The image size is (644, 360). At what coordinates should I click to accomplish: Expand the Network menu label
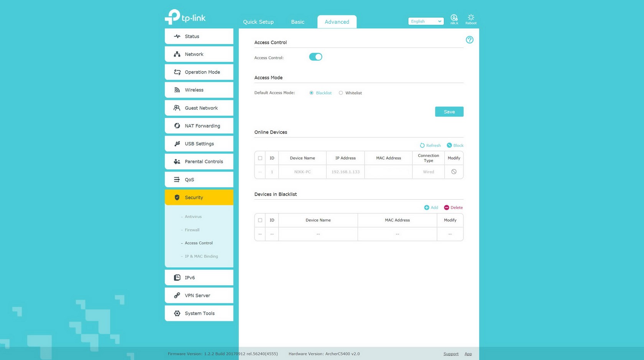194,54
